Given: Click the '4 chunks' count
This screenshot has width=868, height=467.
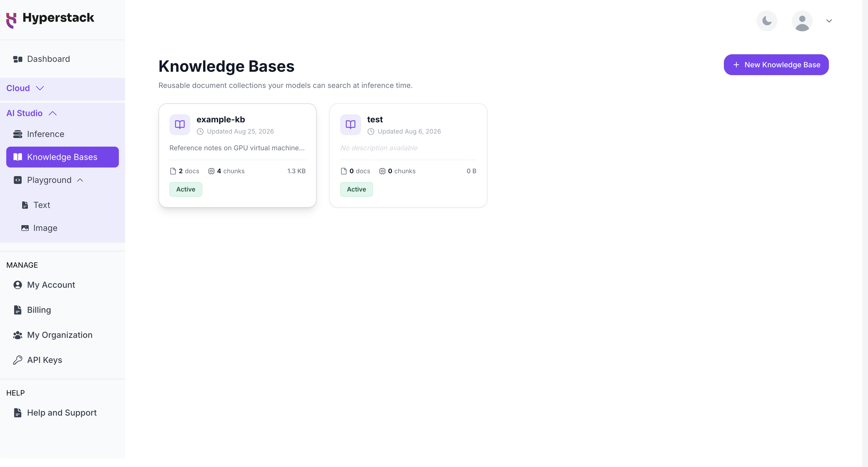Looking at the screenshot, I should pyautogui.click(x=231, y=171).
